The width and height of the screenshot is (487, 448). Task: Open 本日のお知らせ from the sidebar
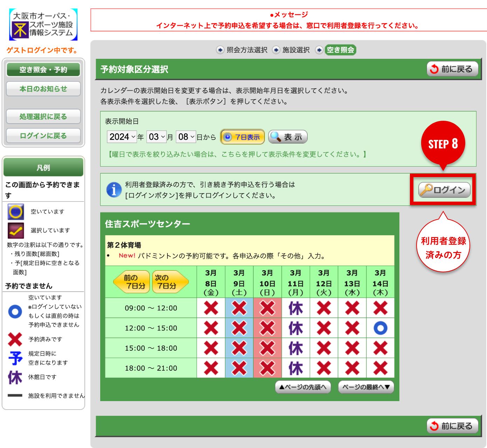tap(43, 89)
